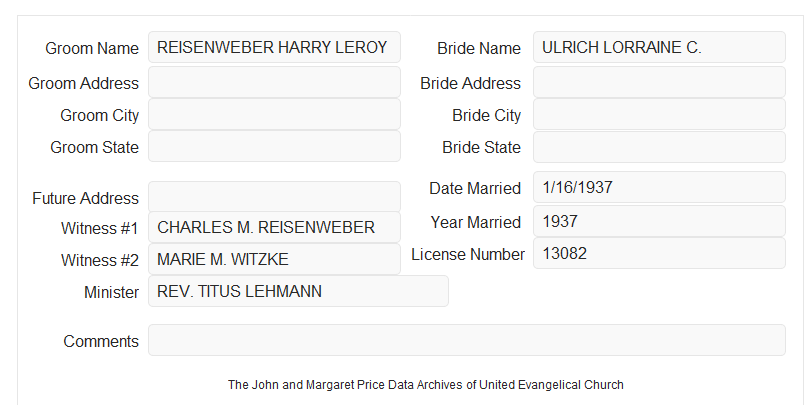The width and height of the screenshot is (805, 405).
Task: Click the Minister field showing Rev. Titus Lehmann
Action: (x=298, y=291)
